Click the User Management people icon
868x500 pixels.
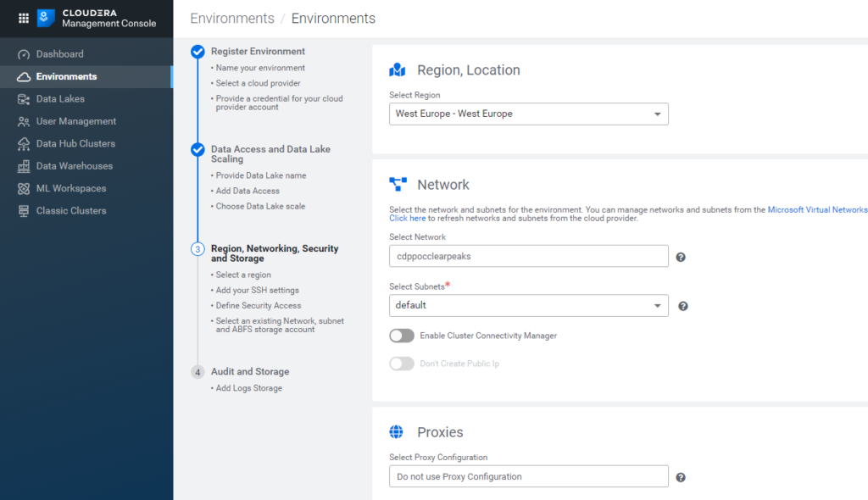click(x=23, y=121)
